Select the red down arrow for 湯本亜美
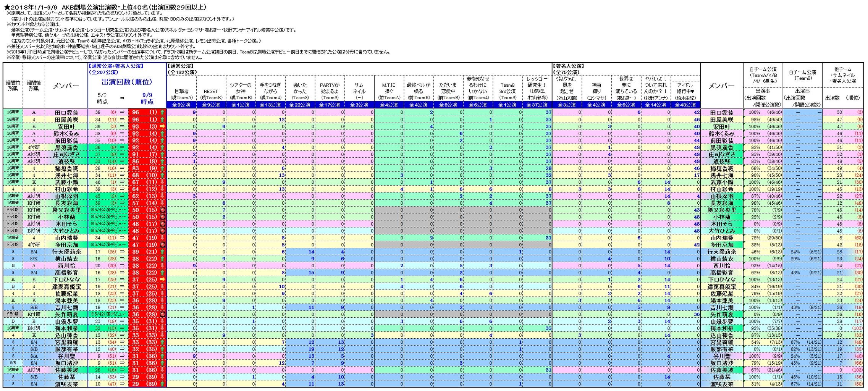868x391 pixels. point(162,301)
